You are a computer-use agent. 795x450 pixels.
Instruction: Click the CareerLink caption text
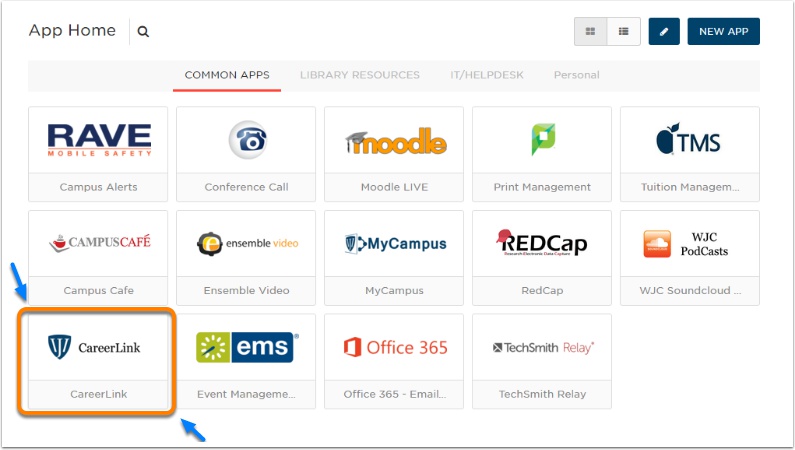(x=98, y=394)
